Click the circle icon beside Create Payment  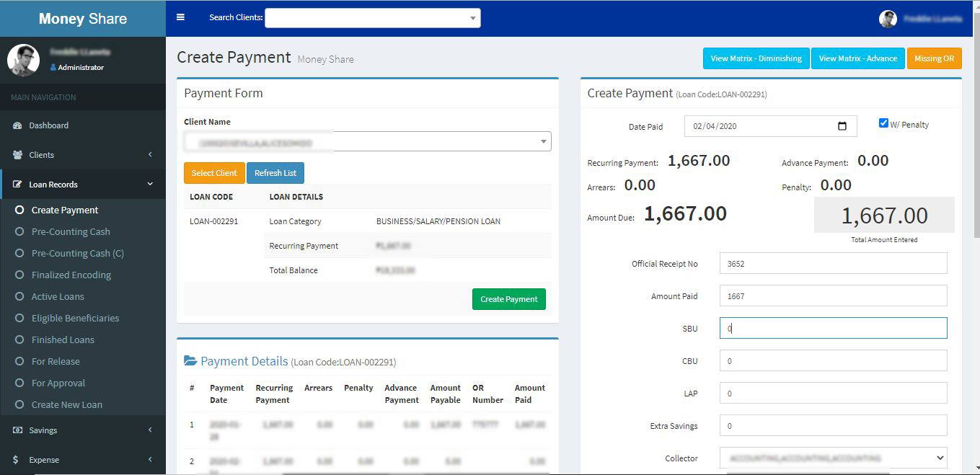pos(19,210)
